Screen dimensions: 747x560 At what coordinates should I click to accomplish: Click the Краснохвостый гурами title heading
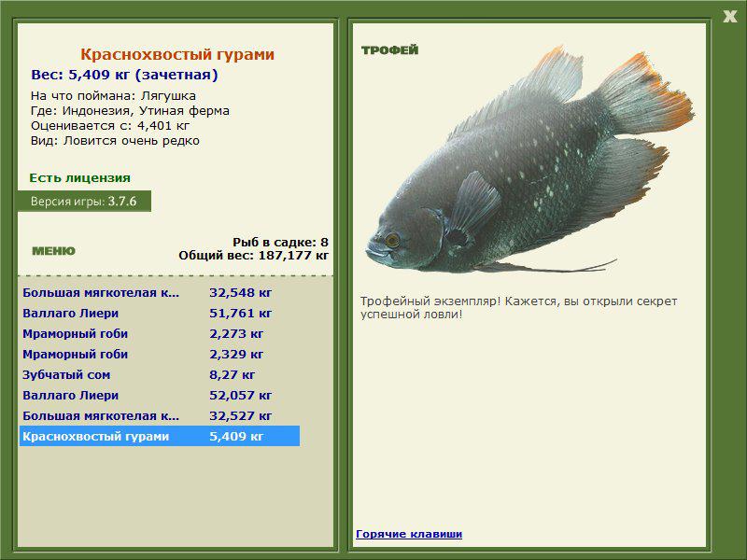(x=177, y=54)
